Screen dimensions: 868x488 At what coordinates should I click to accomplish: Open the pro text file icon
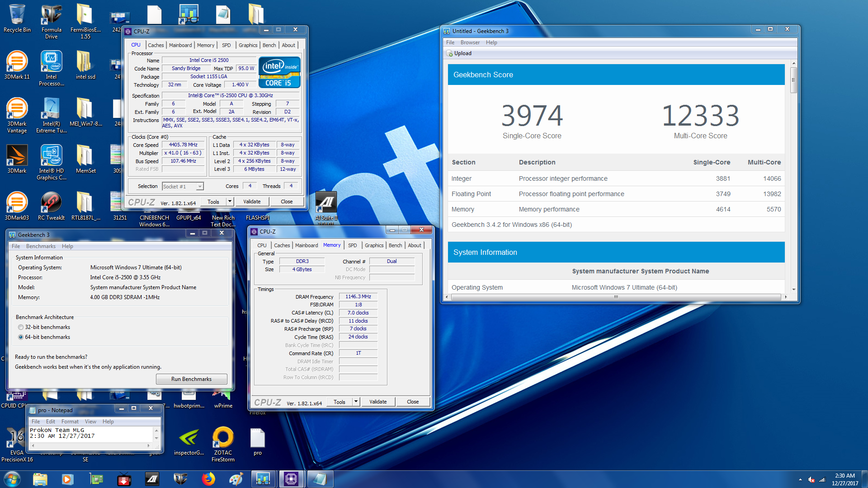click(257, 441)
